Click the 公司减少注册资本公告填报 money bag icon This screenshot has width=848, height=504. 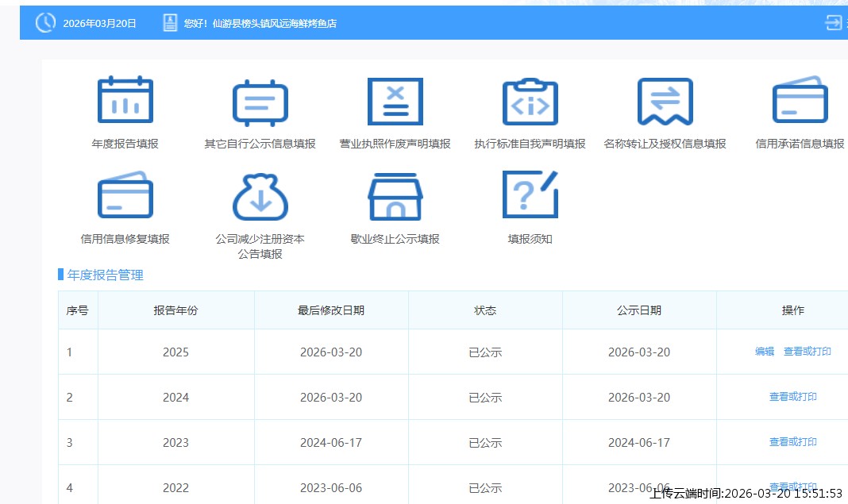[260, 196]
